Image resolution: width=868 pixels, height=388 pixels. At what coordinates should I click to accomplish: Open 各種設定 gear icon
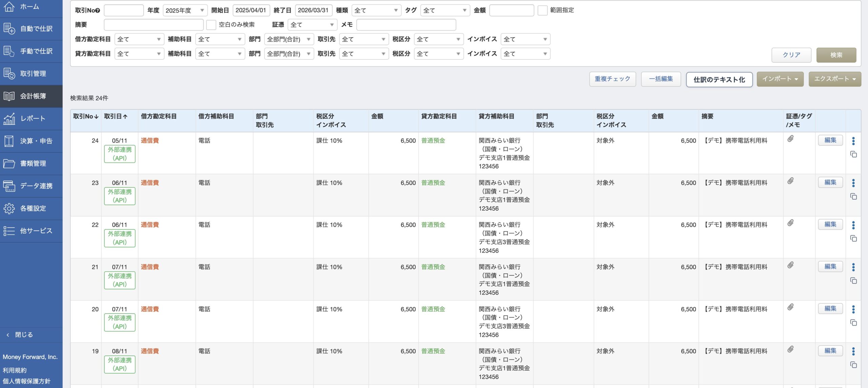click(x=9, y=208)
